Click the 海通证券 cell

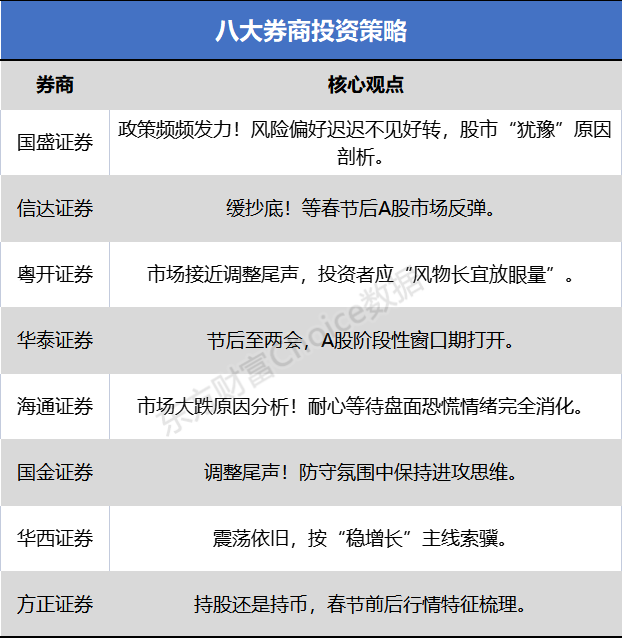(55, 406)
